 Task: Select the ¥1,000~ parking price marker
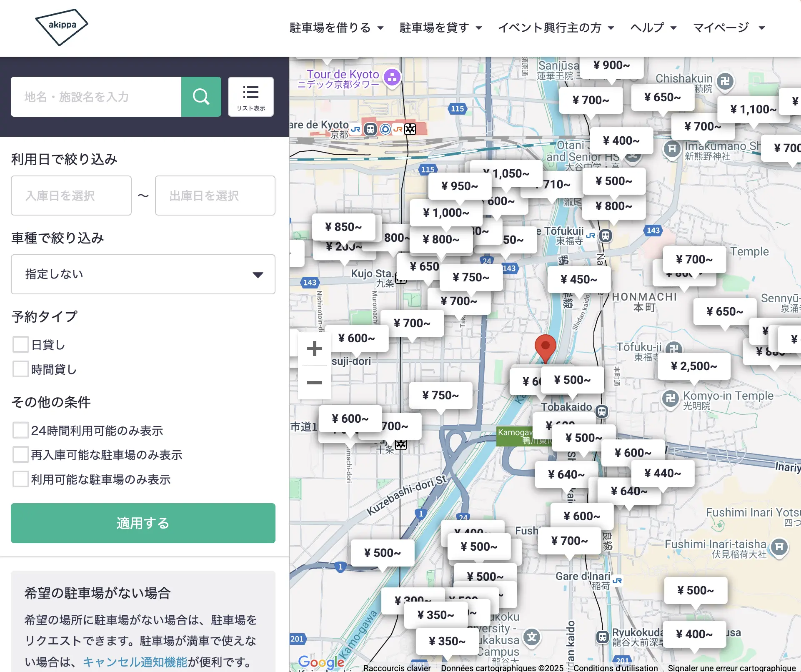(446, 213)
